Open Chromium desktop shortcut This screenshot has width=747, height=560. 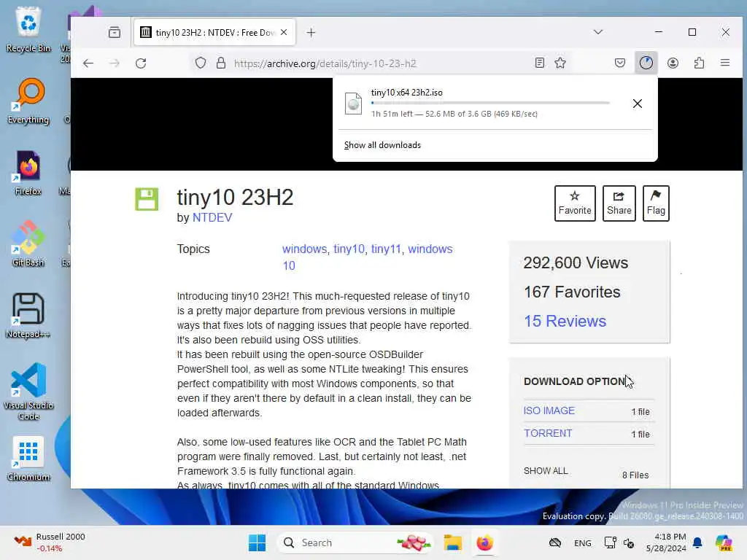pos(28,459)
